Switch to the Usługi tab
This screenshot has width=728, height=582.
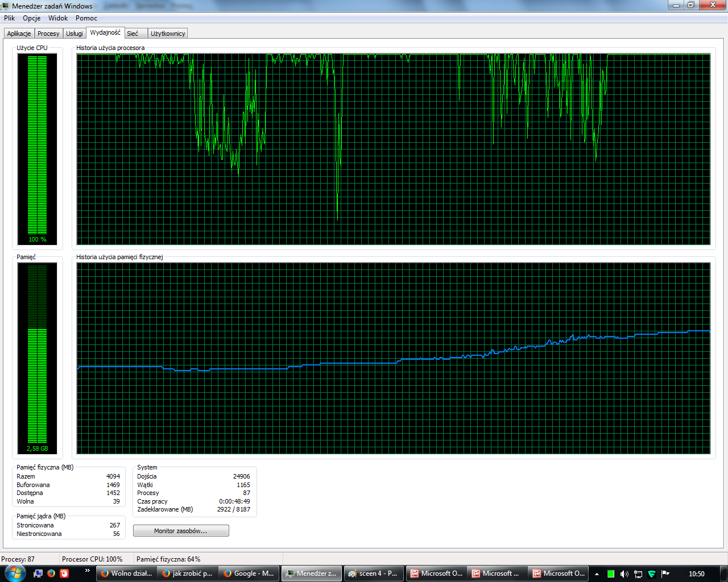(75, 34)
